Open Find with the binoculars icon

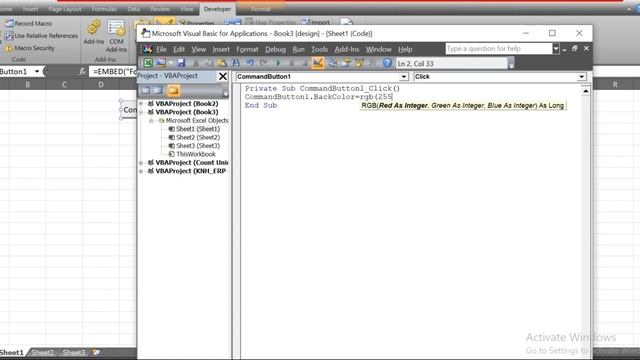pyautogui.click(x=236, y=63)
